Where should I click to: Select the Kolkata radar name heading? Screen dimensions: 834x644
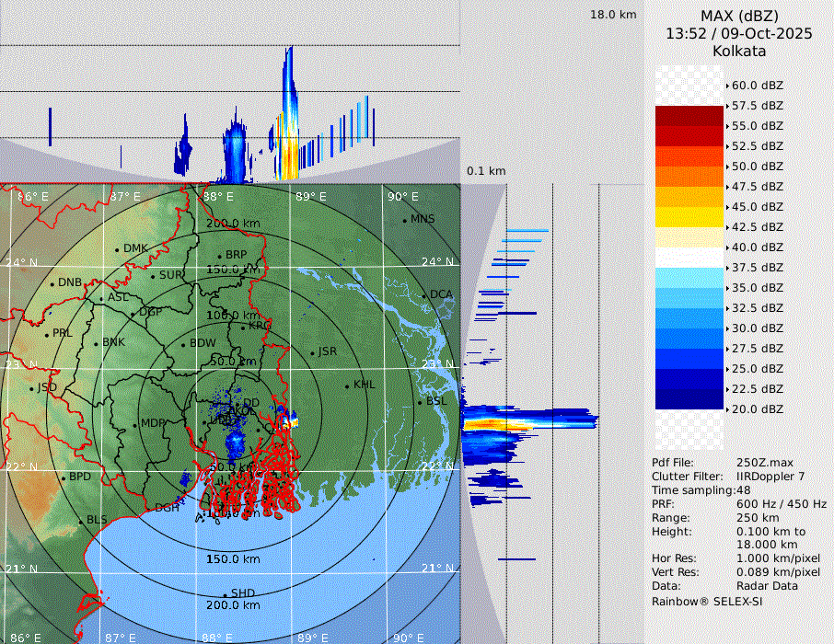pyautogui.click(x=739, y=51)
